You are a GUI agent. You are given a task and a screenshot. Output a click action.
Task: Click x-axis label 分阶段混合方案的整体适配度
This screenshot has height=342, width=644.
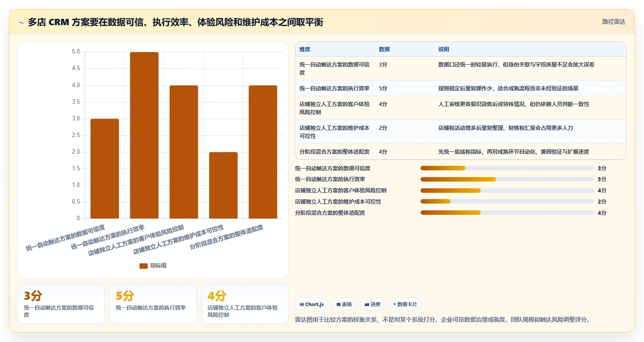tap(226, 237)
